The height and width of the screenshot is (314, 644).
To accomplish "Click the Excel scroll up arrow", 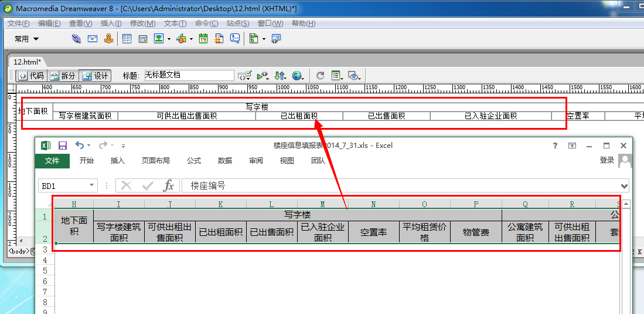I will pos(626,204).
